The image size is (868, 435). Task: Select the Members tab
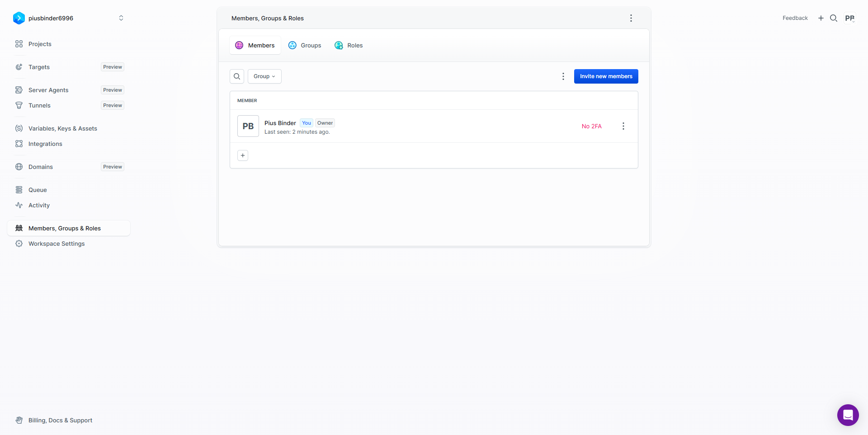[x=255, y=45]
